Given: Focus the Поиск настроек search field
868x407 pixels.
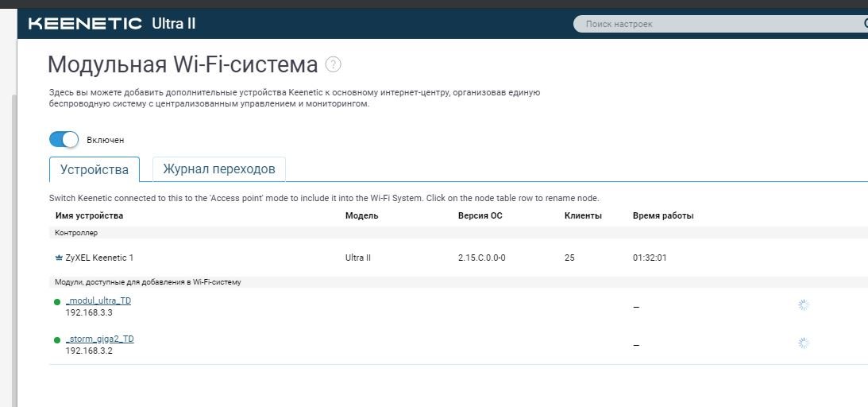Looking at the screenshot, I should (x=719, y=24).
